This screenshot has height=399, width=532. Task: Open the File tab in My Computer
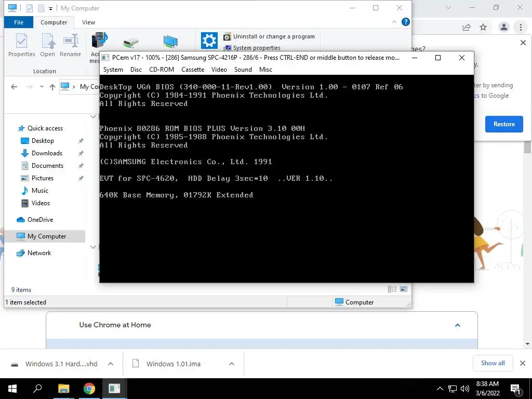[19, 22]
